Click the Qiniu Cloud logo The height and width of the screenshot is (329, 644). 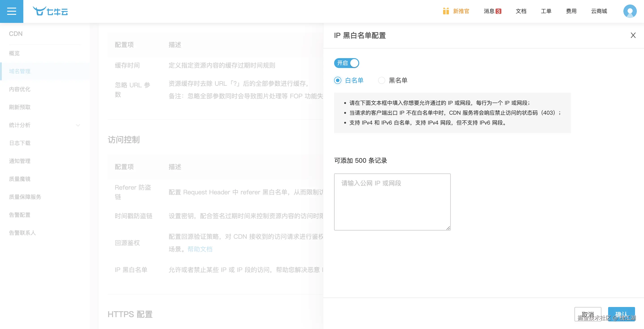coord(50,11)
